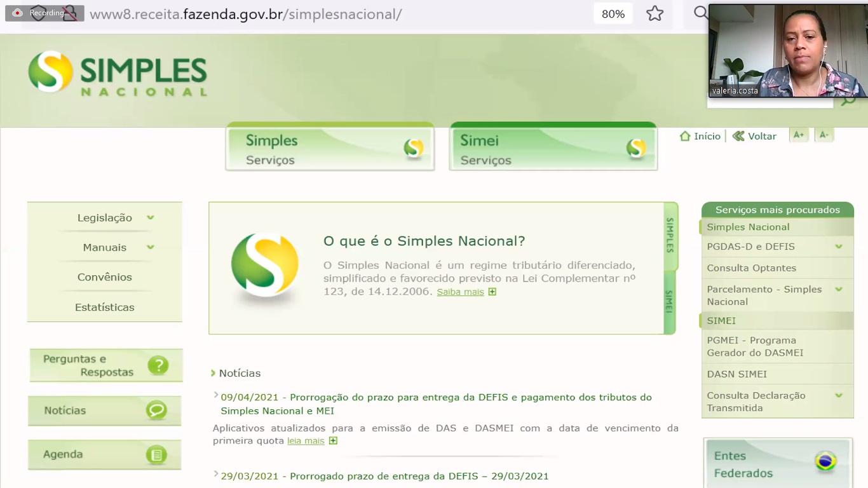The height and width of the screenshot is (488, 868).
Task: Click the plus icon beside Saiba mais
Action: [492, 292]
